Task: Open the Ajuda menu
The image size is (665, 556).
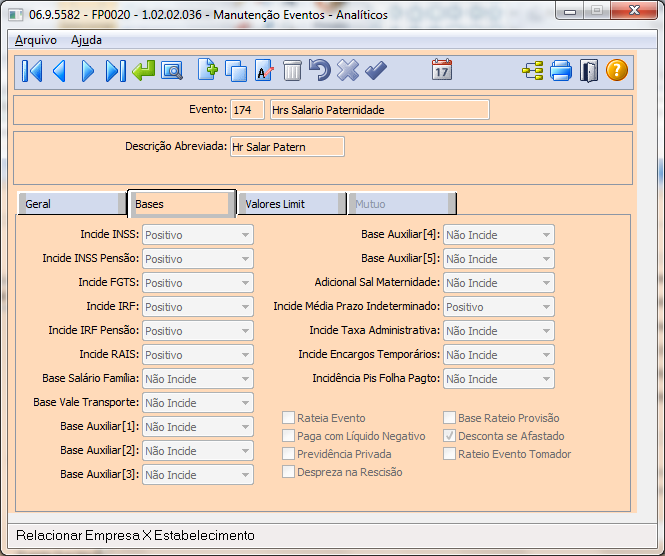Action: point(87,40)
